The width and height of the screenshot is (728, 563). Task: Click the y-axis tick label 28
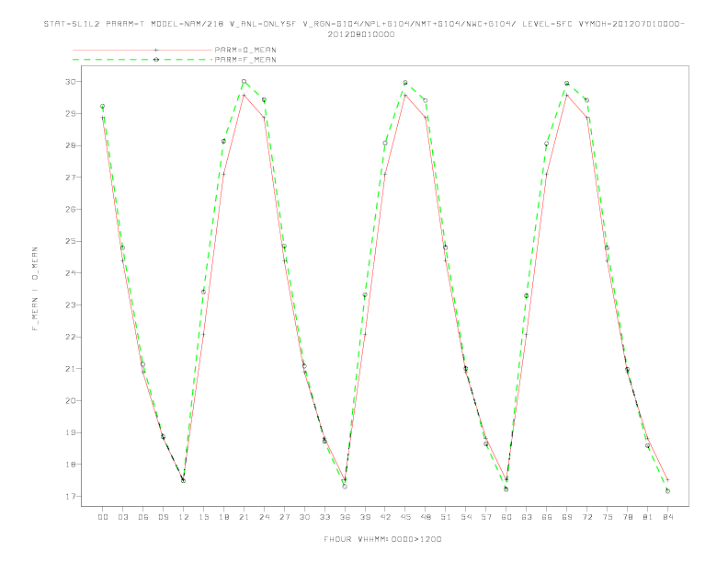click(71, 145)
